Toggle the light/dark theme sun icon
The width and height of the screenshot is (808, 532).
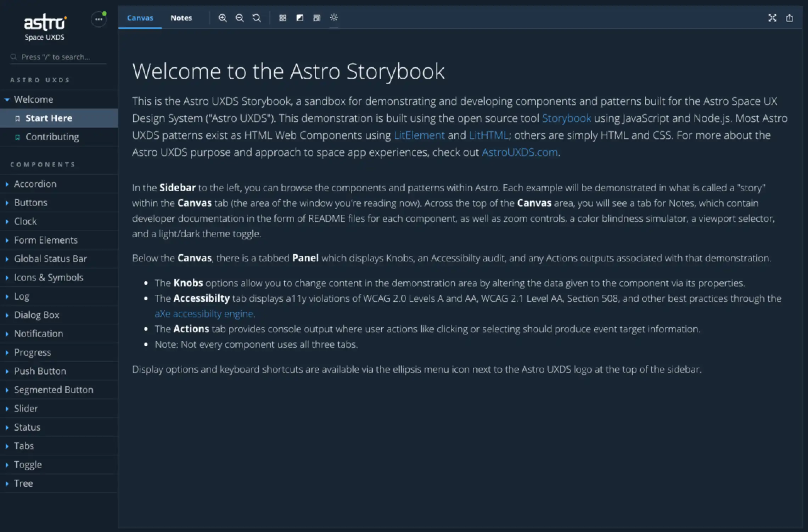[x=333, y=18]
